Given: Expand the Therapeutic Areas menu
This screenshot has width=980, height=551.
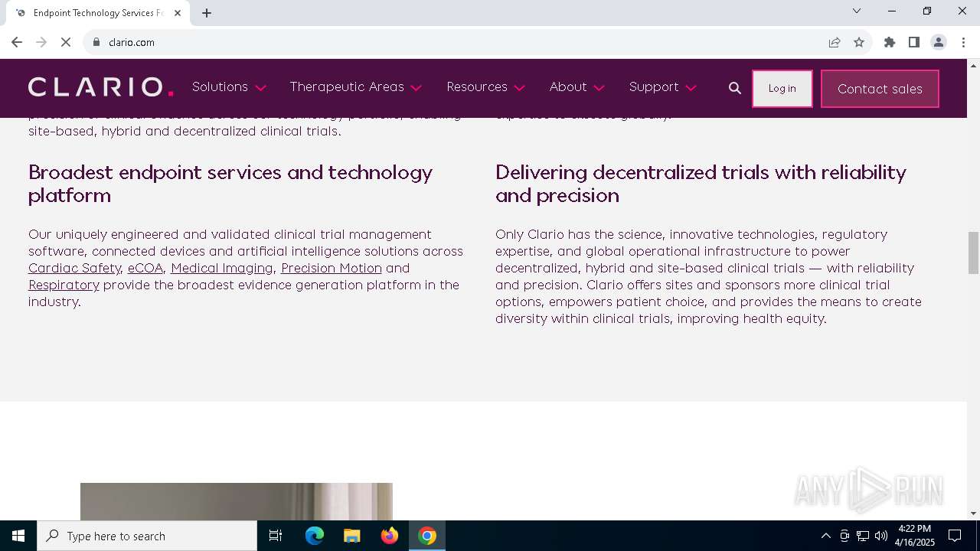Looking at the screenshot, I should 356,87.
